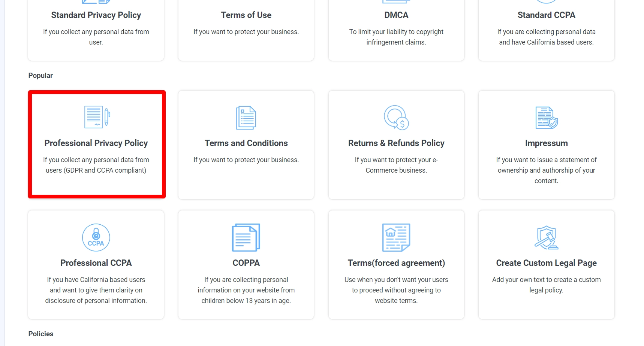Click the Professional CCPA lock icon
Screen dimensions: 644x346
click(x=96, y=237)
